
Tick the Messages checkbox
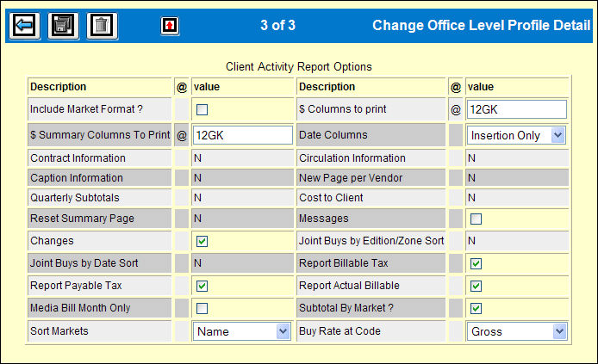[476, 219]
